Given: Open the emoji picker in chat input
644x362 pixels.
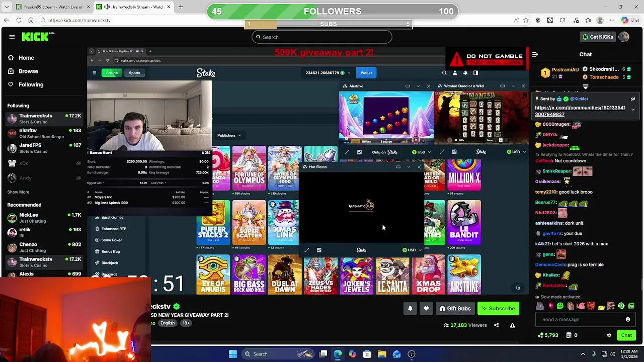Looking at the screenshot, I should pyautogui.click(x=627, y=319).
